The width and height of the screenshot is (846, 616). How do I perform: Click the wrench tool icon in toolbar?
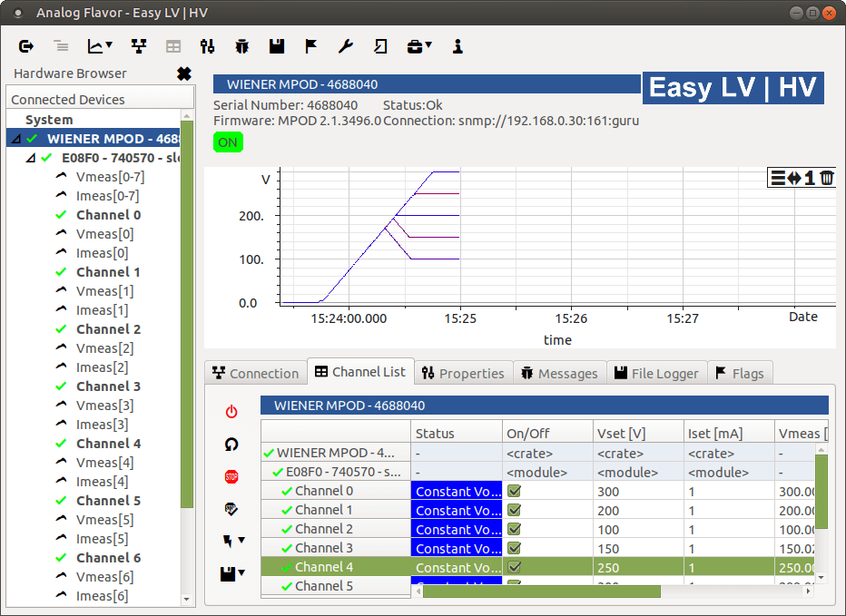pos(345,46)
